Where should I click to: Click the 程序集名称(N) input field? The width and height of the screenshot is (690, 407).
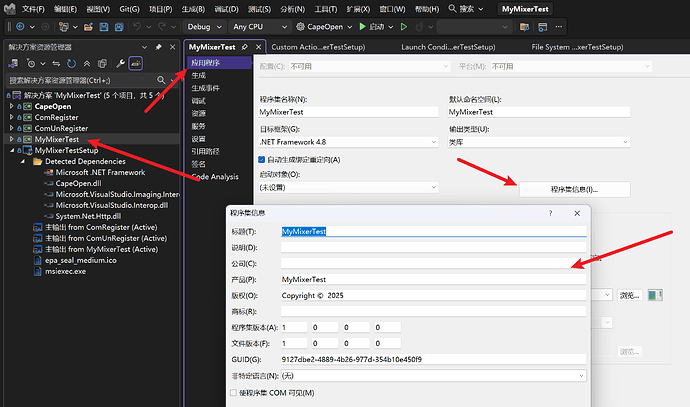tap(348, 112)
